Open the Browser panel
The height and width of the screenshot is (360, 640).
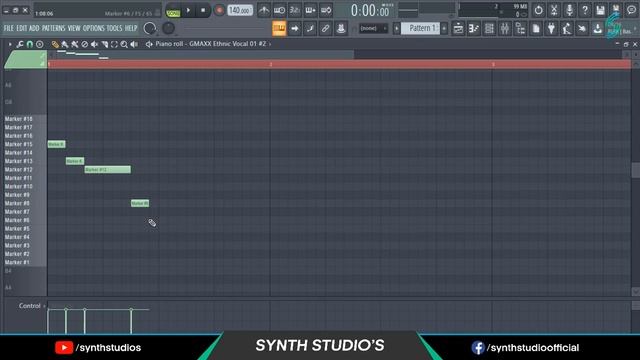[520, 29]
